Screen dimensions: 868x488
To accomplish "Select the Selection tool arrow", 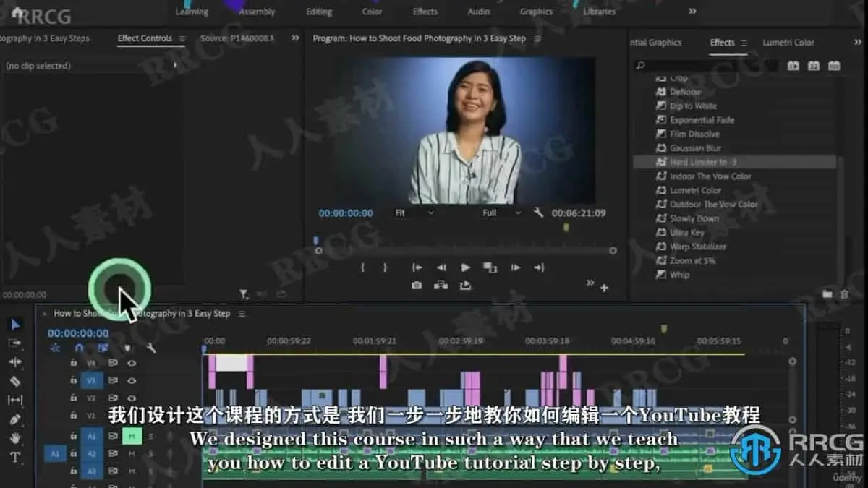I will point(15,325).
